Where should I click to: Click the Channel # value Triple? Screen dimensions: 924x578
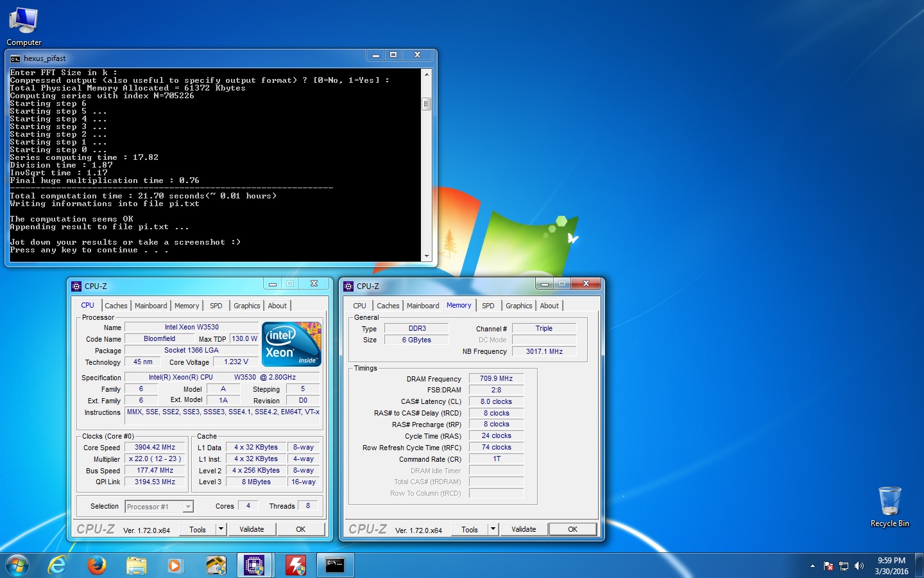point(544,328)
